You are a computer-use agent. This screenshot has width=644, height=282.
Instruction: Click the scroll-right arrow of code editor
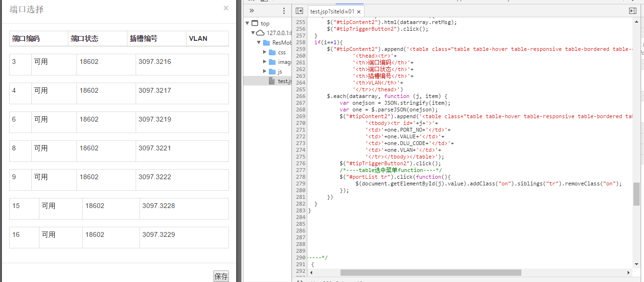coord(629,272)
